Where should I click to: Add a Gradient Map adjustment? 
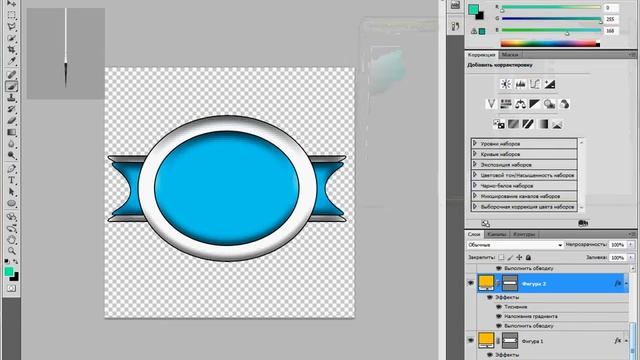pos(542,124)
